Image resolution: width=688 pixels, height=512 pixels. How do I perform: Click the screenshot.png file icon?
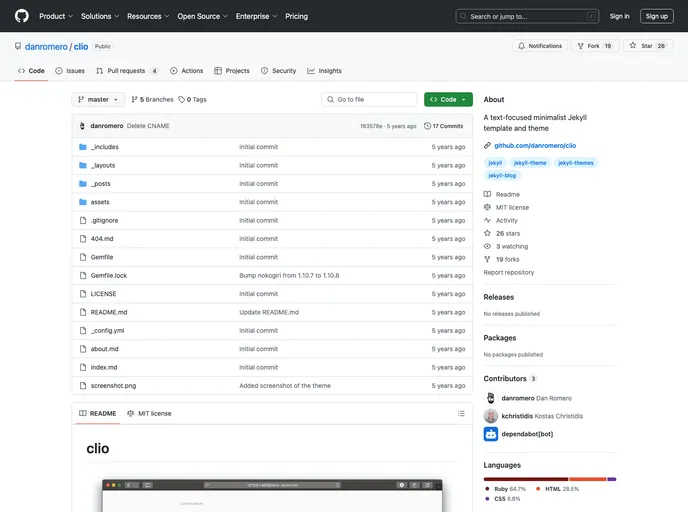[82, 386]
